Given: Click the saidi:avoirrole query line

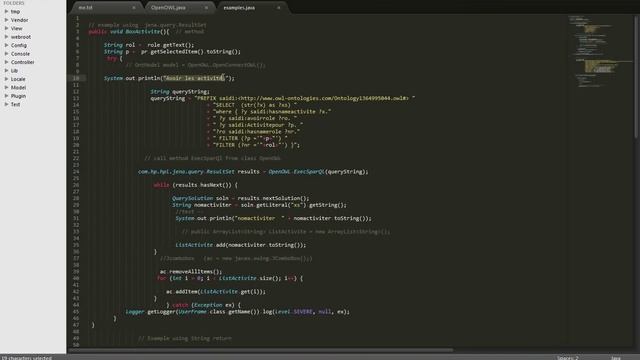Looking at the screenshot, I should (x=255, y=118).
